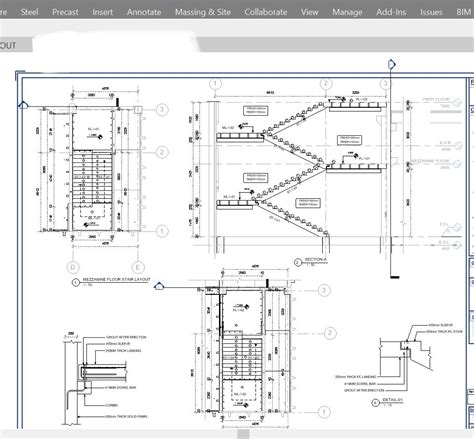The height and width of the screenshot is (439, 474).
Task: Select grid bubble D below mezzanine layout
Action: coord(73,267)
